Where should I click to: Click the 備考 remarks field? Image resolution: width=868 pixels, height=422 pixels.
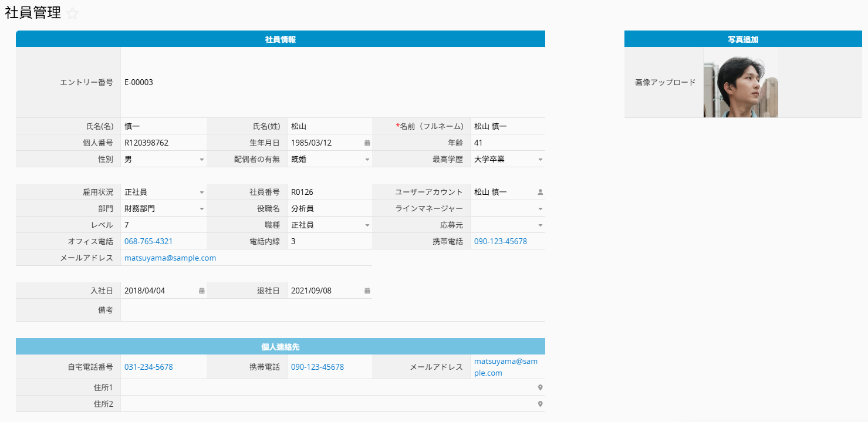pyautogui.click(x=332, y=310)
